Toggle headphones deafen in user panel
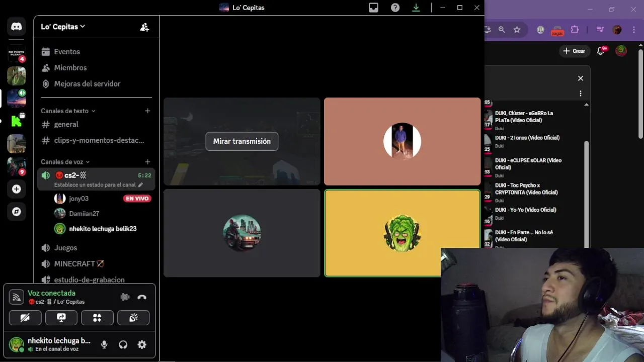Screen dimensions: 644x362 123,344
